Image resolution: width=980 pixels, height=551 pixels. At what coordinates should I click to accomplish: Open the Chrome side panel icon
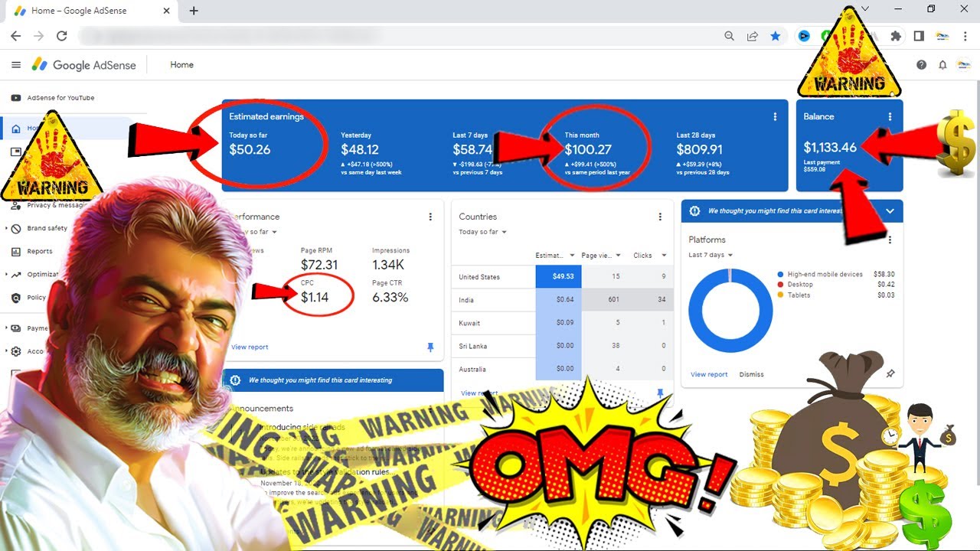coord(919,36)
